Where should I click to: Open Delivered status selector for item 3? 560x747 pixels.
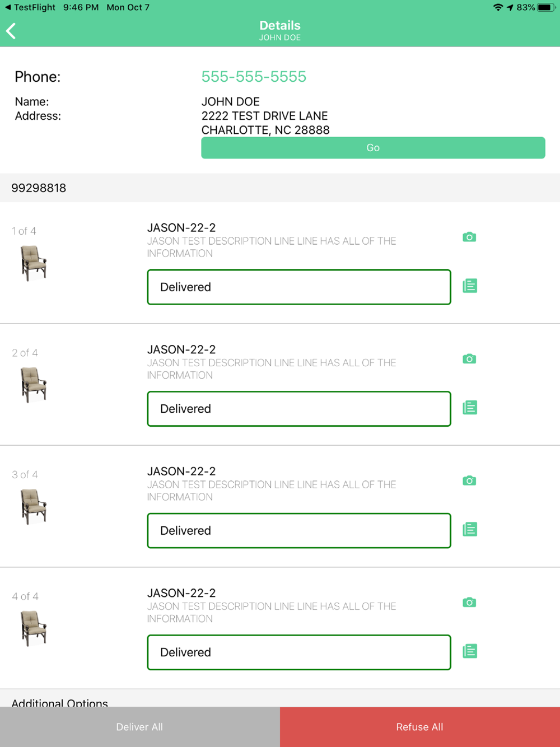tap(299, 531)
